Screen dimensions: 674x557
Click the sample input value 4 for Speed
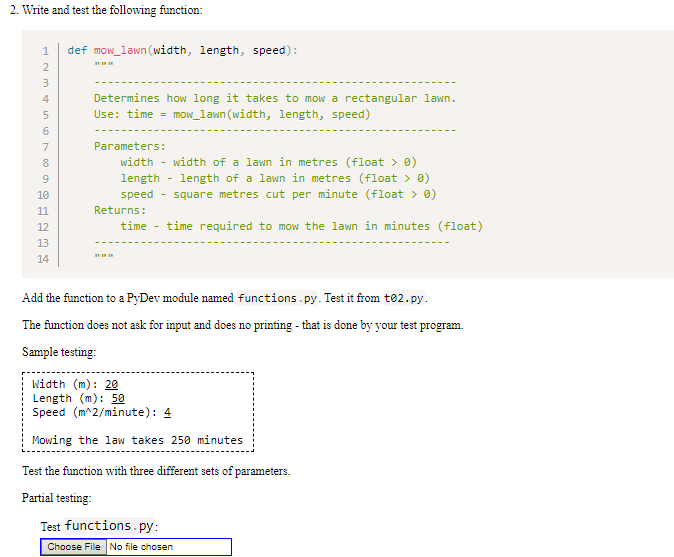coord(168,413)
